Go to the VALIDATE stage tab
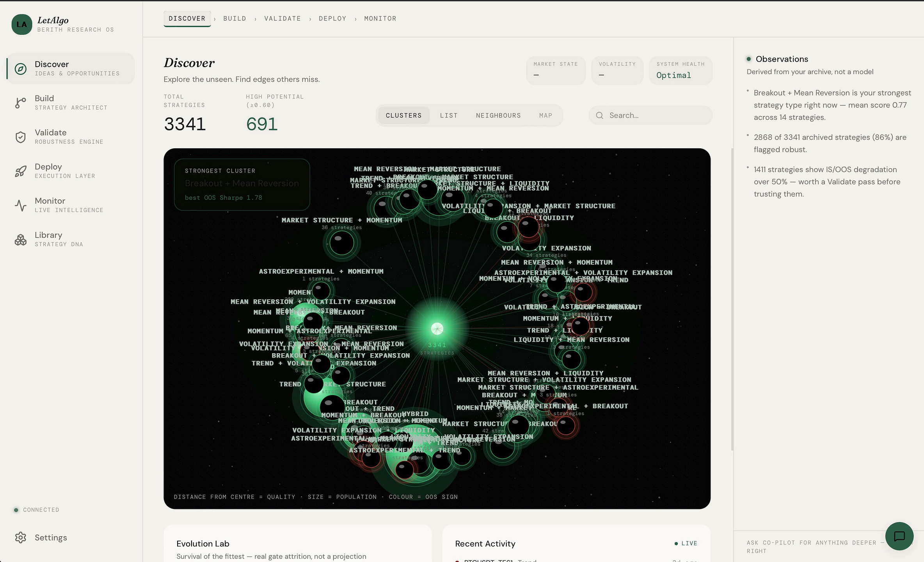This screenshot has width=924, height=562. (x=283, y=18)
